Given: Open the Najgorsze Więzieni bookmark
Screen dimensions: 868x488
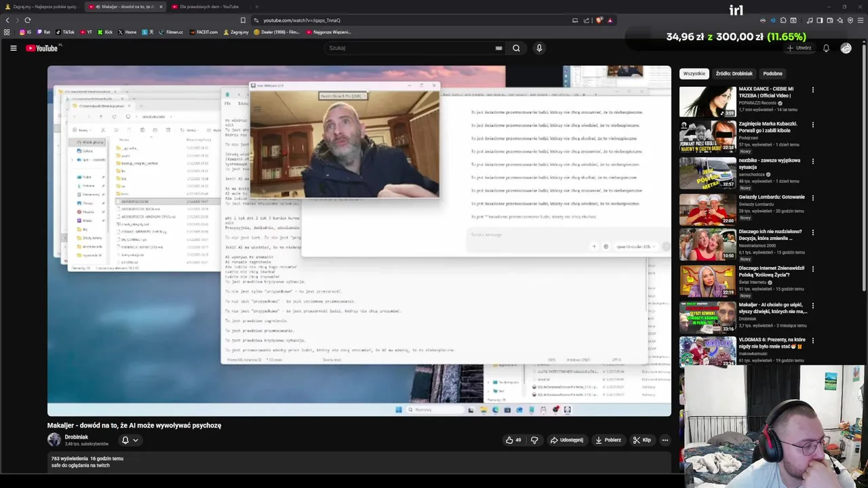Looking at the screenshot, I should click(x=328, y=32).
